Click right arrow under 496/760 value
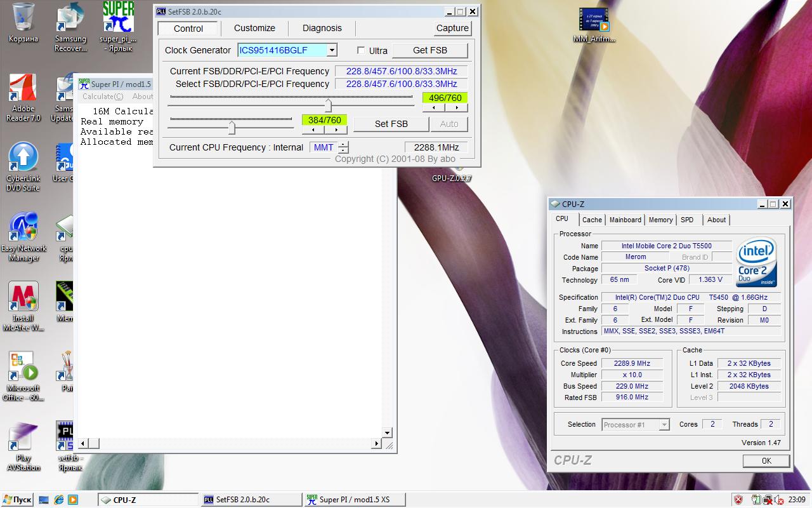Viewport: 812px width, 508px height. click(x=457, y=108)
